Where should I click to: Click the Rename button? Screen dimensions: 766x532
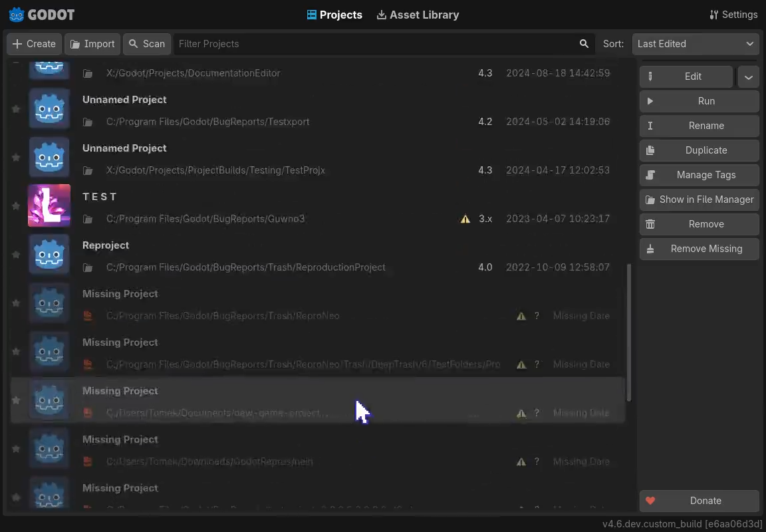click(x=699, y=126)
